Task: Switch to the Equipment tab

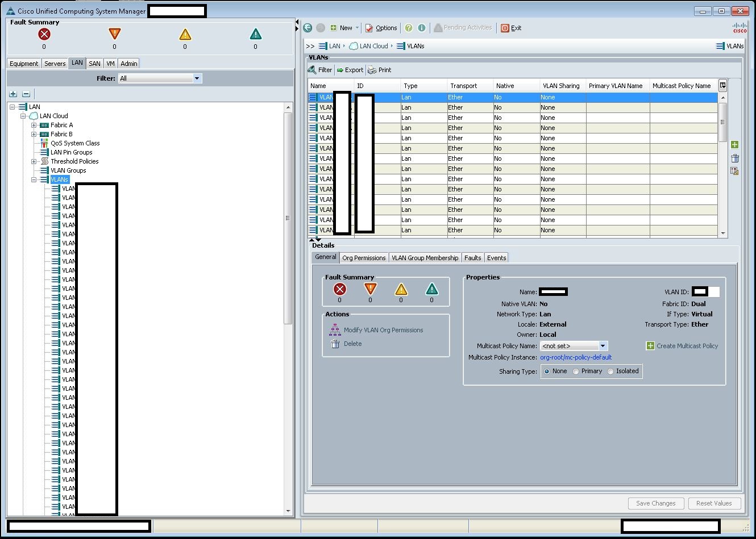Action: pos(24,64)
